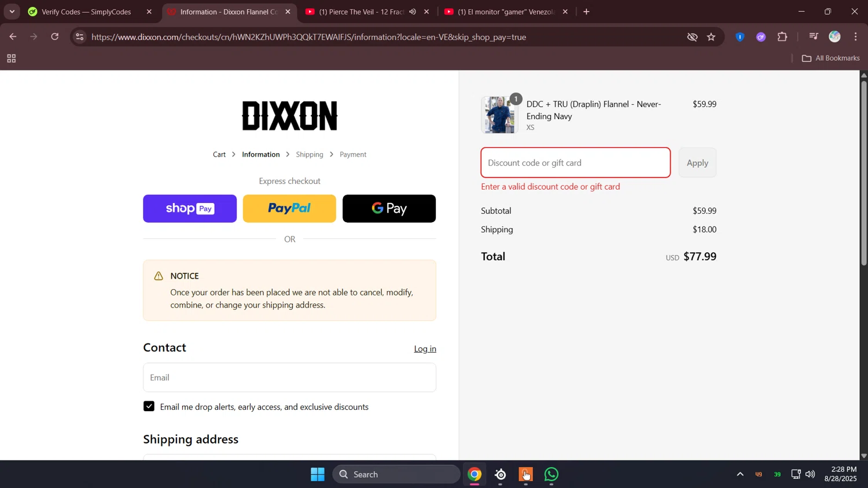Open the blue password manager extension
868x488 pixels.
click(740, 37)
